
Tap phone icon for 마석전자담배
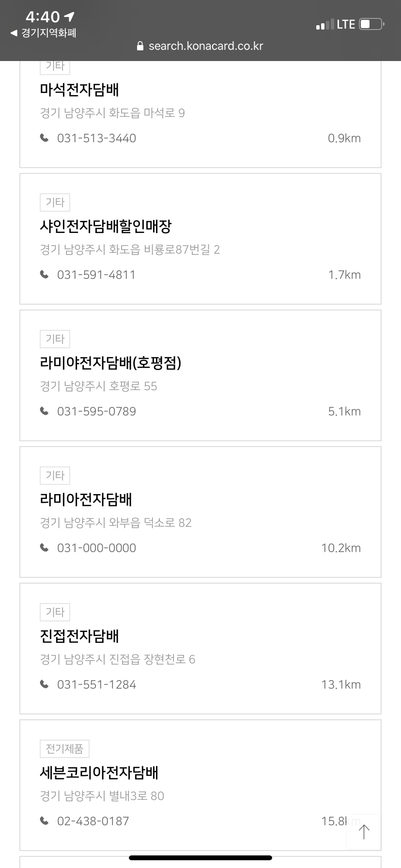(x=45, y=138)
